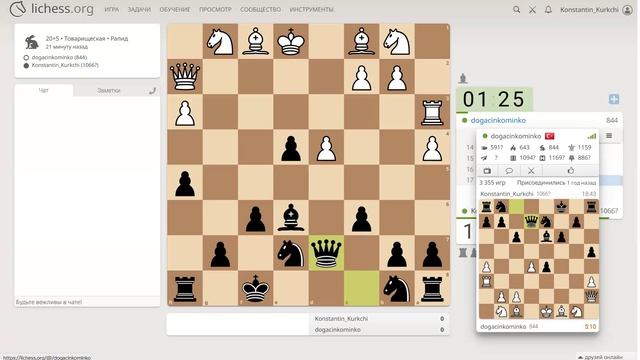The height and width of the screenshot is (360, 640).
Task: Open the ИНСТРУМЕНТЫ menu
Action: 311,9
